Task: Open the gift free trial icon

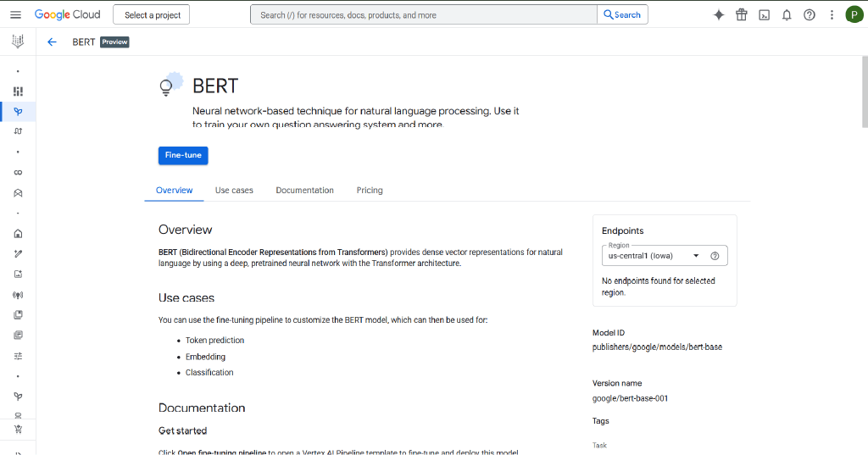Action: [x=741, y=15]
